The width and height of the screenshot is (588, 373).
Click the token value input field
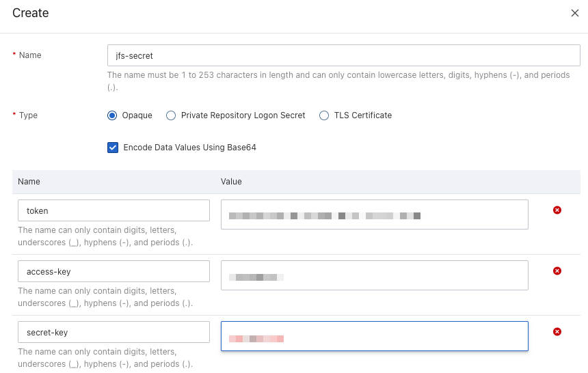click(x=374, y=215)
